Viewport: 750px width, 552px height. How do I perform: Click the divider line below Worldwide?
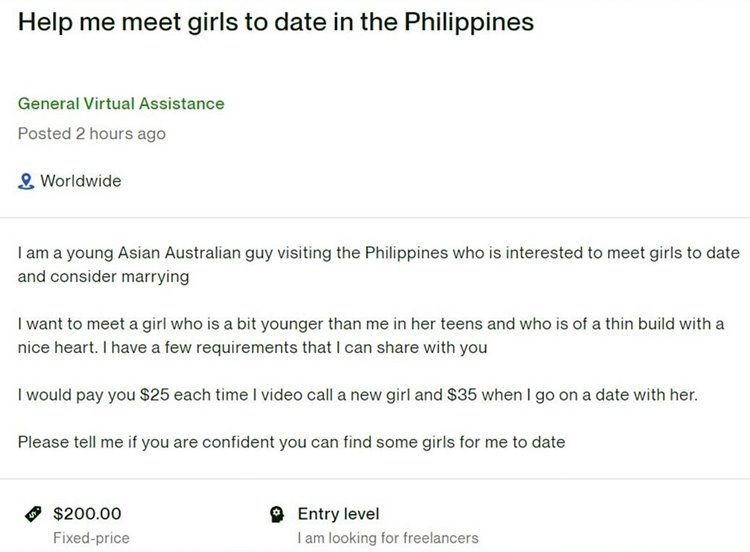(x=375, y=217)
